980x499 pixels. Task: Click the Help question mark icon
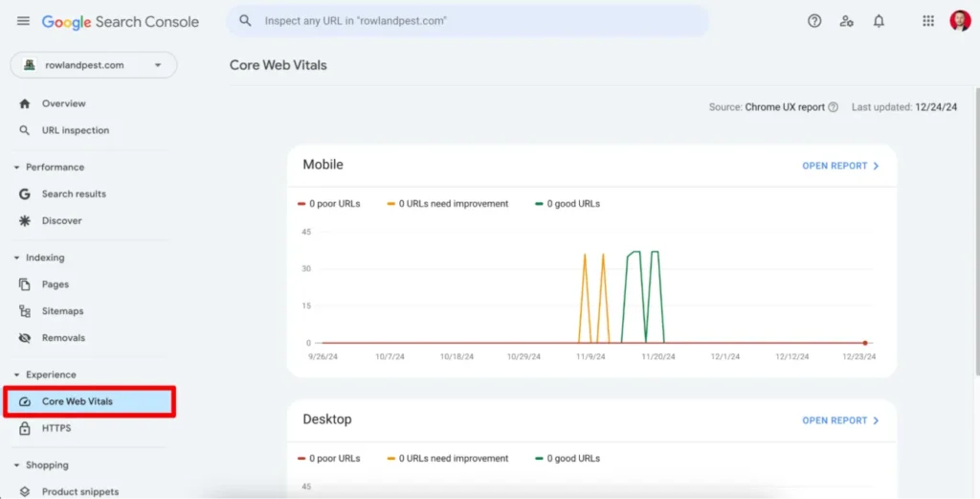(x=814, y=21)
